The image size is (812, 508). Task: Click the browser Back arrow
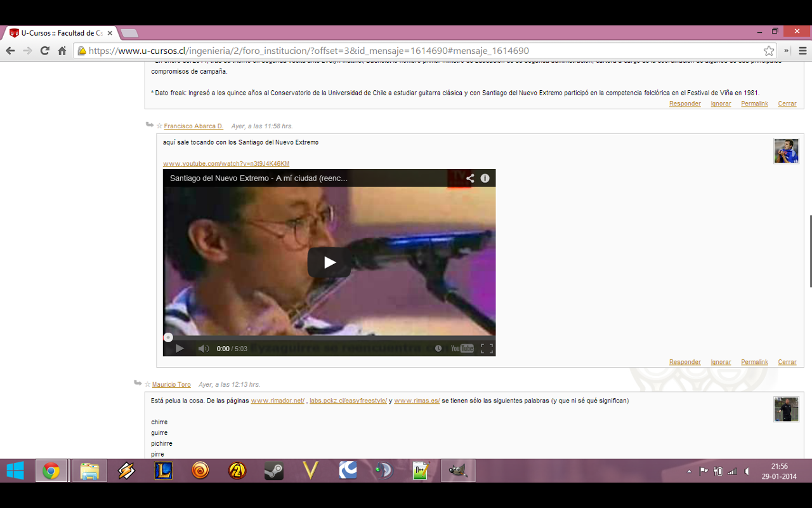pos(10,51)
